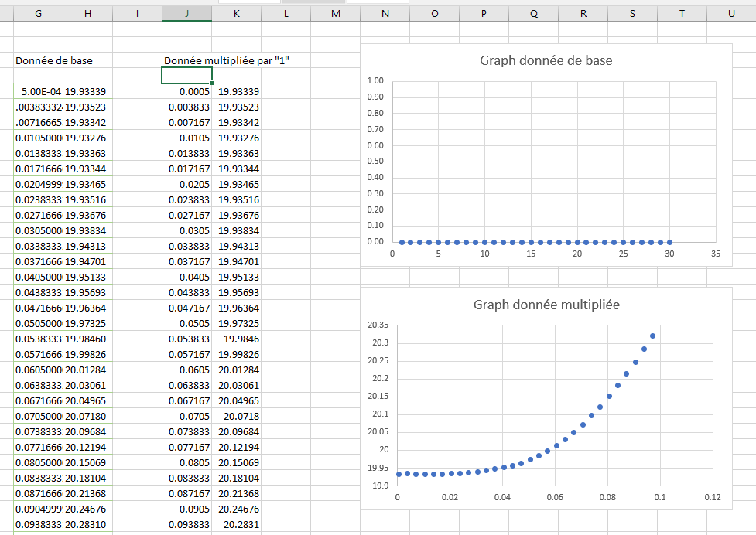
Task: Select column K header
Action: (x=237, y=13)
